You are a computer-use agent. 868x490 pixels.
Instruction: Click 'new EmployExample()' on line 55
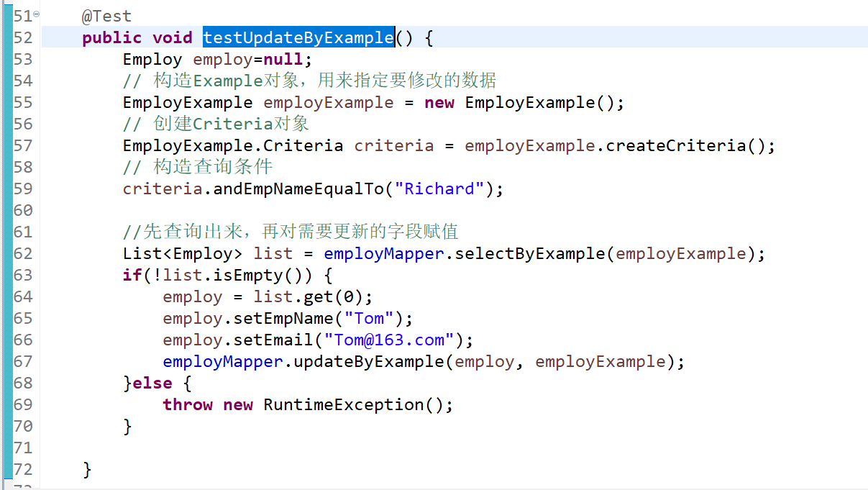[519, 102]
